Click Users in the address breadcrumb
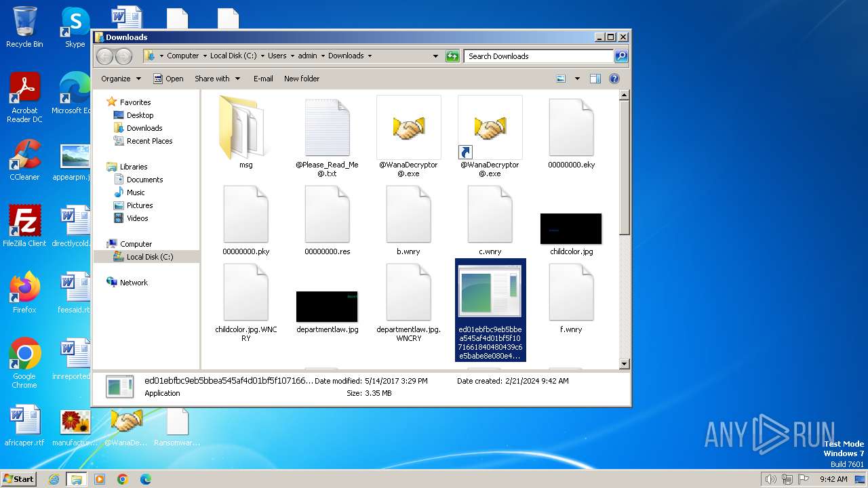The width and height of the screenshot is (868, 488). pos(277,56)
